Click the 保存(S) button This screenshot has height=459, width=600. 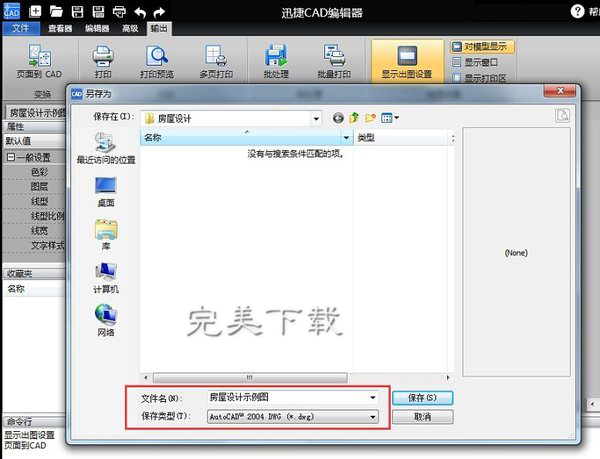422,398
